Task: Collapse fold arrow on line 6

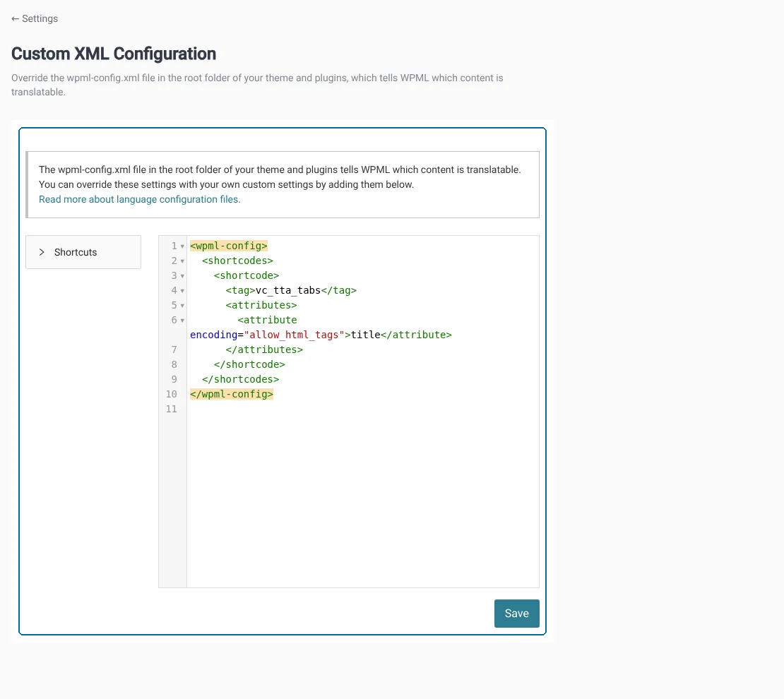Action: (x=182, y=321)
